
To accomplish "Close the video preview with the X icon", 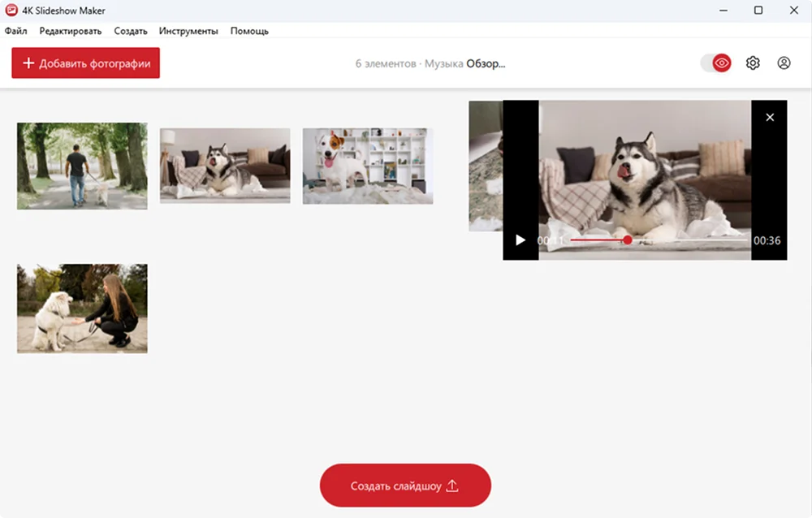I will pyautogui.click(x=769, y=117).
